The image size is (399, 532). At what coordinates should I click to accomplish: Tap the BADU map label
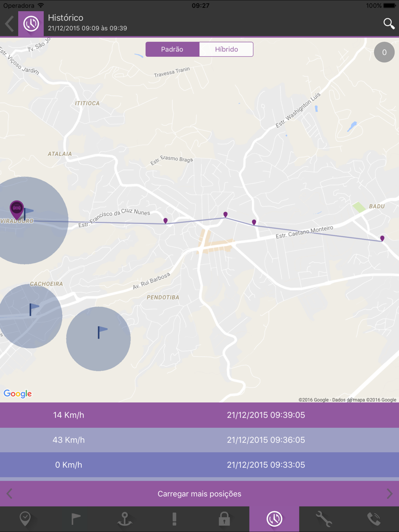[377, 206]
